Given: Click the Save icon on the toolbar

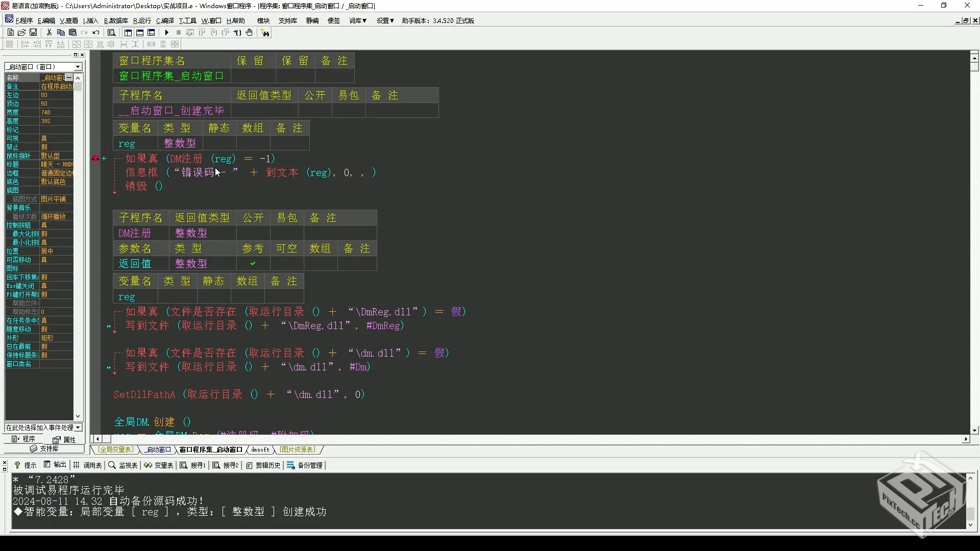Looking at the screenshot, I should 34,32.
